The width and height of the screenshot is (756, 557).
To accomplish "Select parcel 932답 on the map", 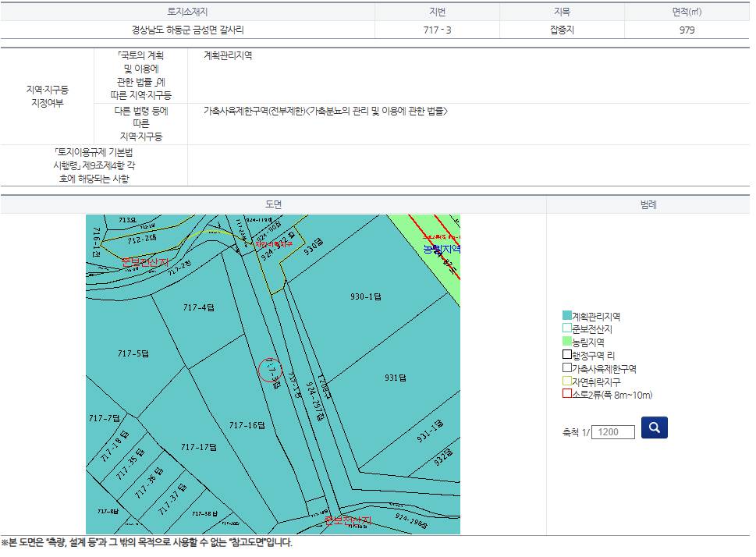I will [444, 456].
